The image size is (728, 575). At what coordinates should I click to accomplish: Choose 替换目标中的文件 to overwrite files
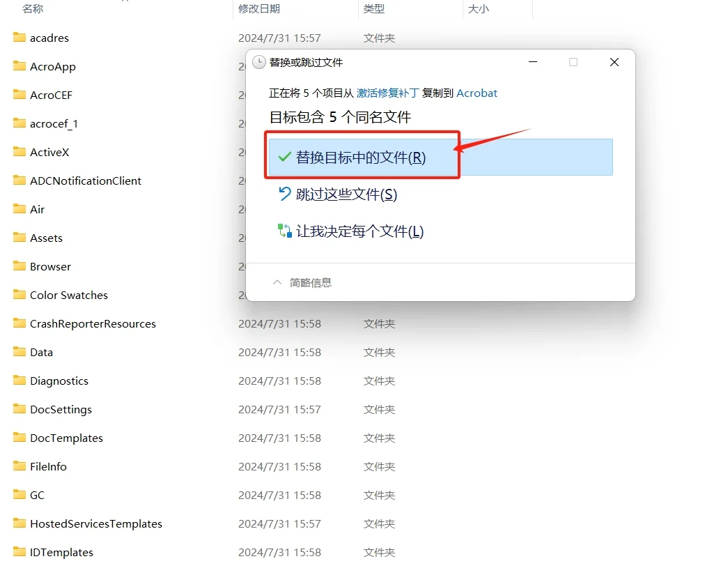361,158
